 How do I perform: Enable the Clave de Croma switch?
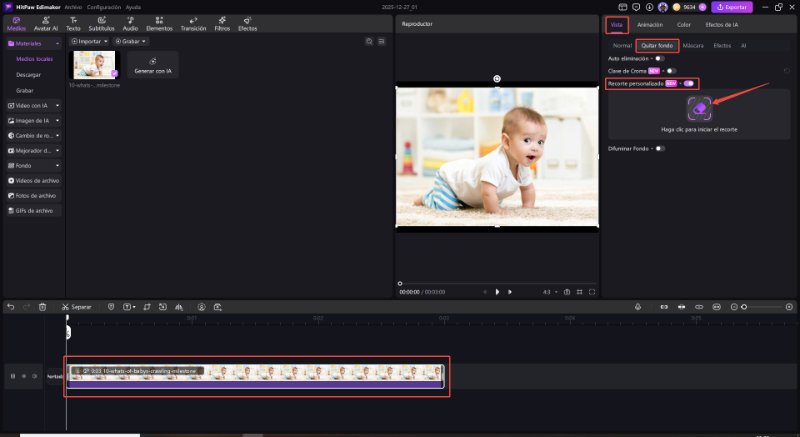click(671, 71)
